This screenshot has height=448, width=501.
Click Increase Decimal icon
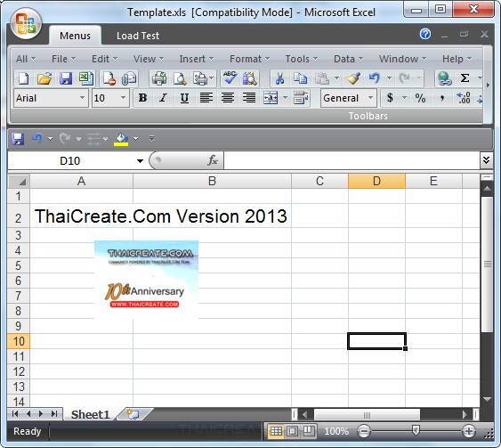pos(464,98)
